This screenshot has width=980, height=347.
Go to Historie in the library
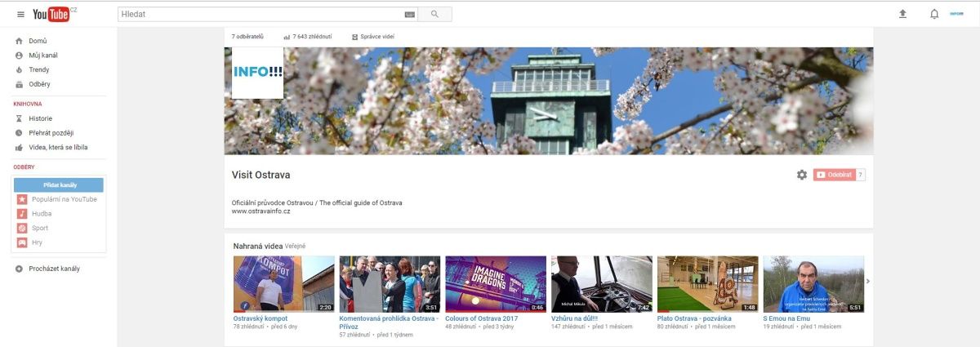[x=40, y=118]
